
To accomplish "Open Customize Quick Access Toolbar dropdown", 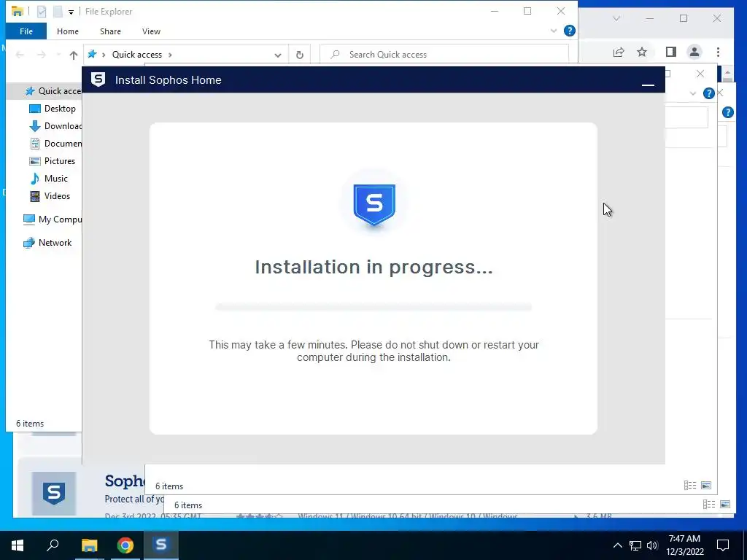I will coord(71,12).
